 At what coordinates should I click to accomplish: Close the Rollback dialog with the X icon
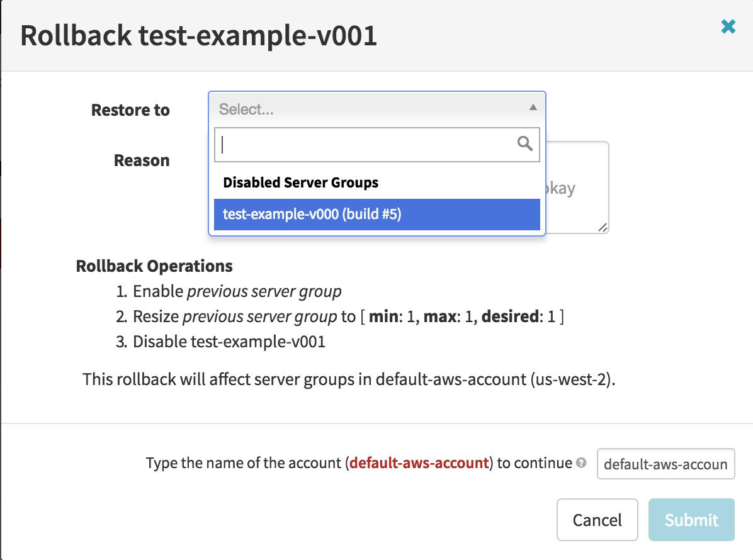pyautogui.click(x=728, y=26)
